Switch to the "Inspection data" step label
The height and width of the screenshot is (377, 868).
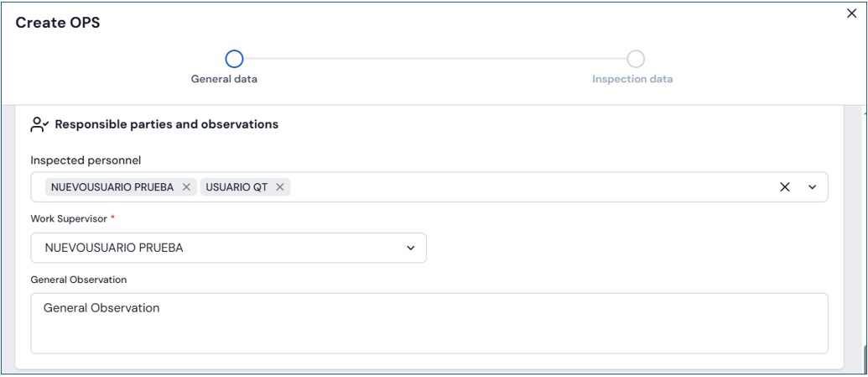click(632, 80)
